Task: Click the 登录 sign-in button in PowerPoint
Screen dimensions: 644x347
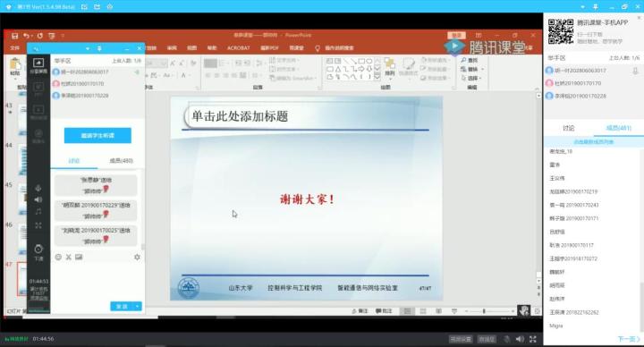Action: (456, 35)
